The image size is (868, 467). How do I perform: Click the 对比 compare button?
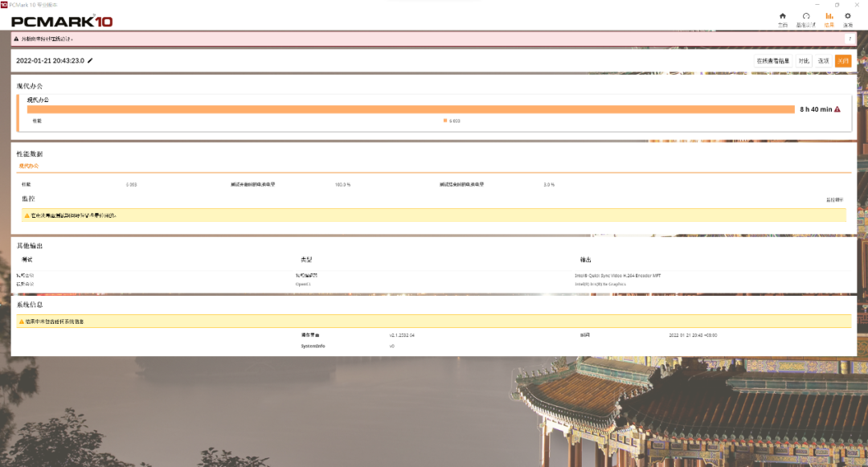[804, 61]
